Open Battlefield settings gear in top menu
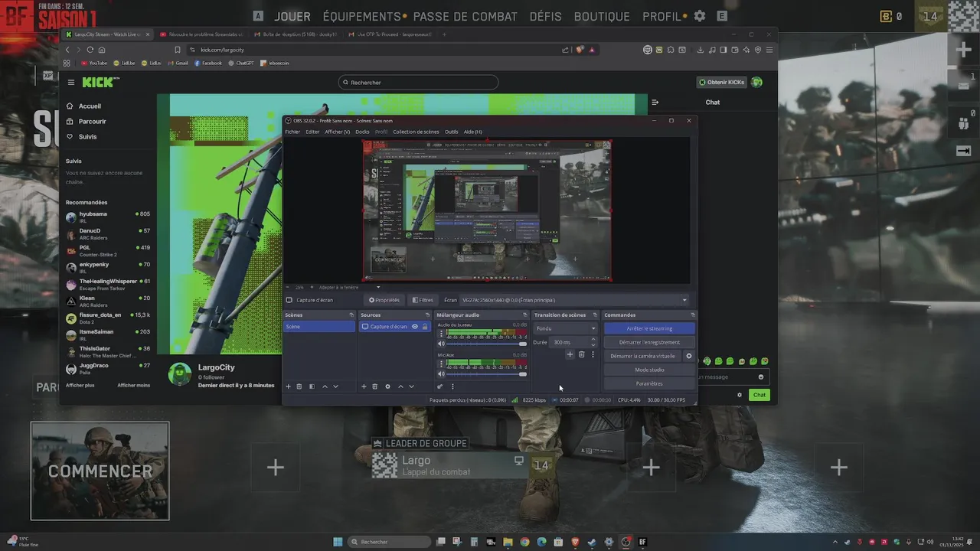This screenshot has width=980, height=551. point(700,16)
